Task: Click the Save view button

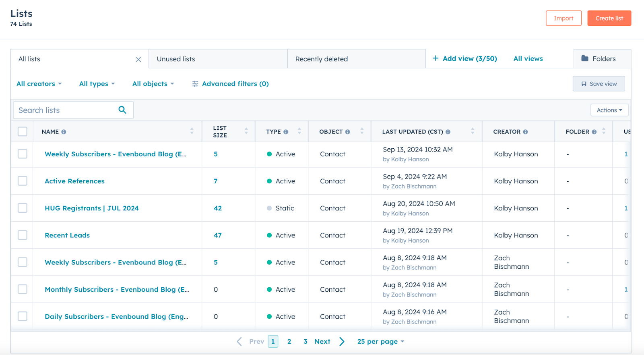Action: (x=599, y=84)
